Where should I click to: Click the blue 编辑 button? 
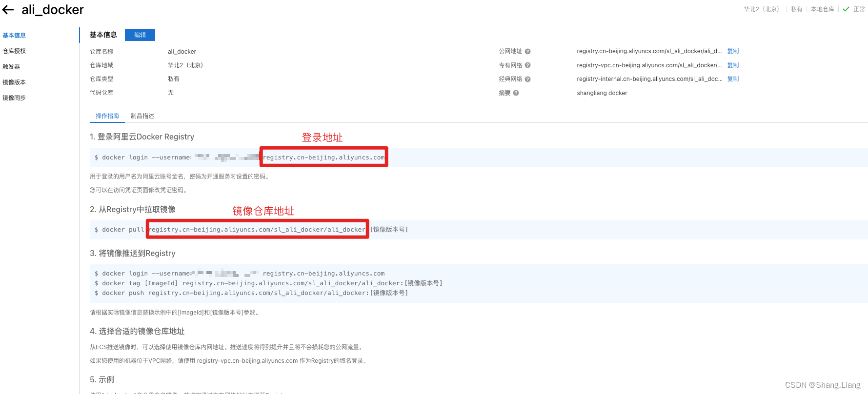[140, 35]
